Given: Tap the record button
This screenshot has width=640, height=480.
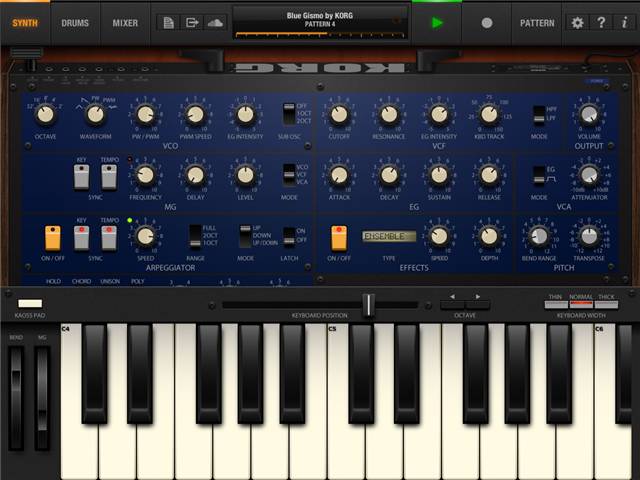Looking at the screenshot, I should pos(487,23).
